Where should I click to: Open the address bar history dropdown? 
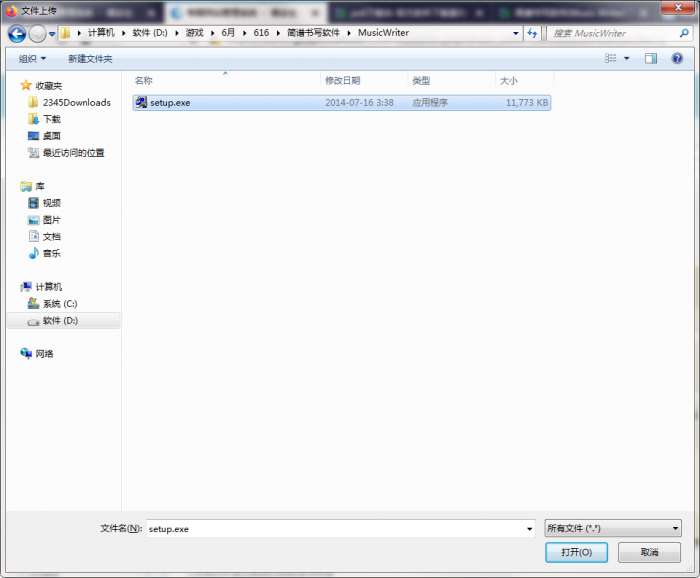tap(516, 33)
